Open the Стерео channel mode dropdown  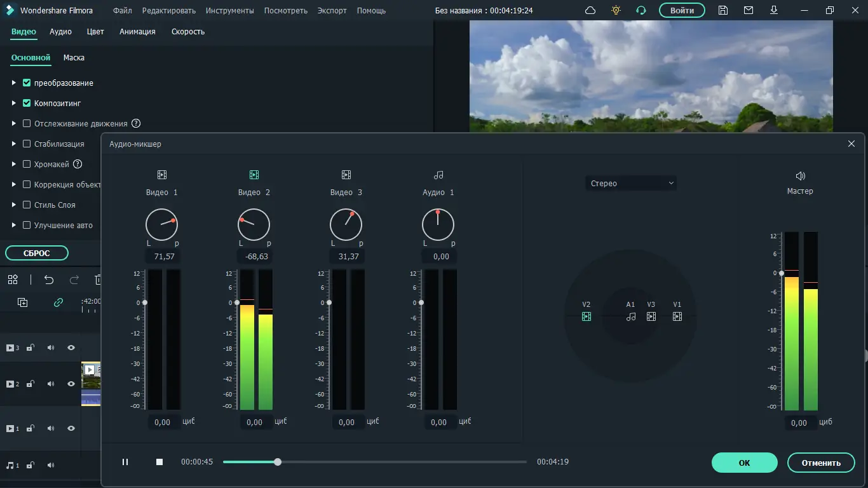point(631,183)
